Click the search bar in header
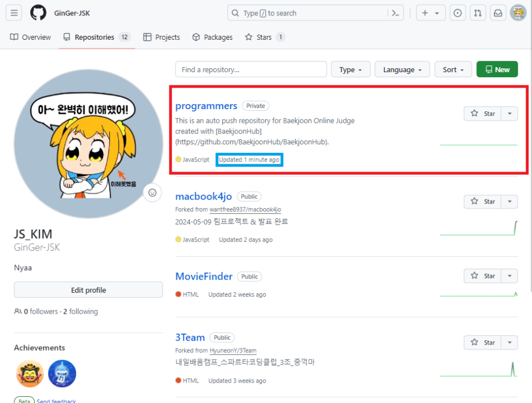This screenshot has width=532, height=403. click(315, 13)
